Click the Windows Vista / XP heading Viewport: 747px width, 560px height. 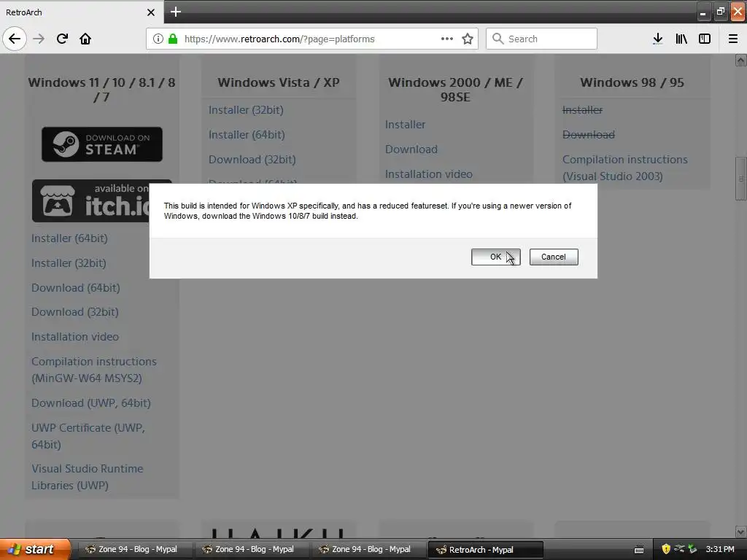coord(279,82)
